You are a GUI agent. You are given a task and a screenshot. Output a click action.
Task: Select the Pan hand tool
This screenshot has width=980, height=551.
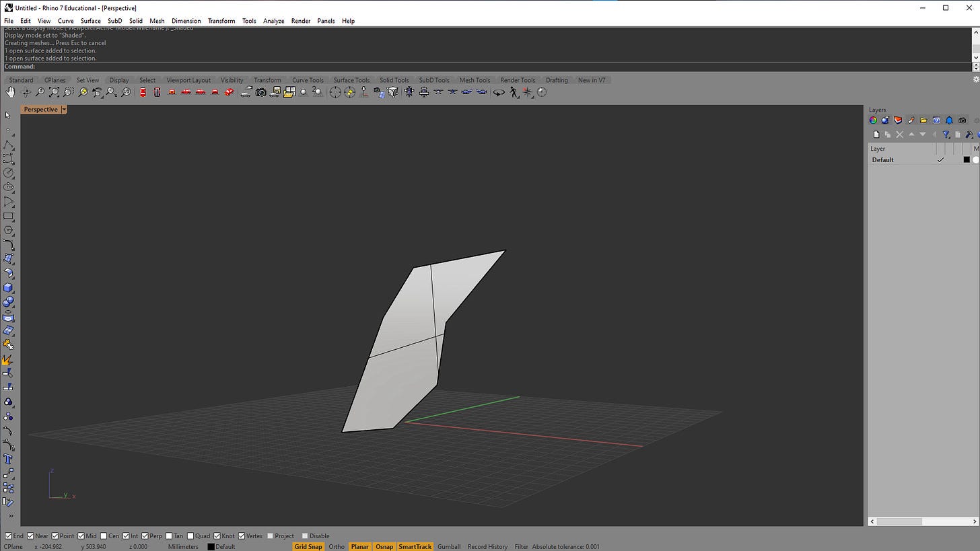click(11, 92)
